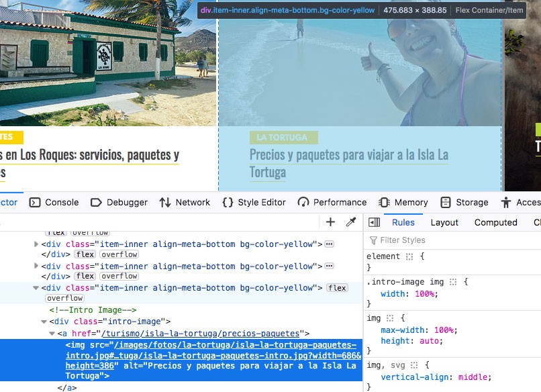Click selector highlighter icon beside element rule
The height and width of the screenshot is (392, 541).
point(408,256)
